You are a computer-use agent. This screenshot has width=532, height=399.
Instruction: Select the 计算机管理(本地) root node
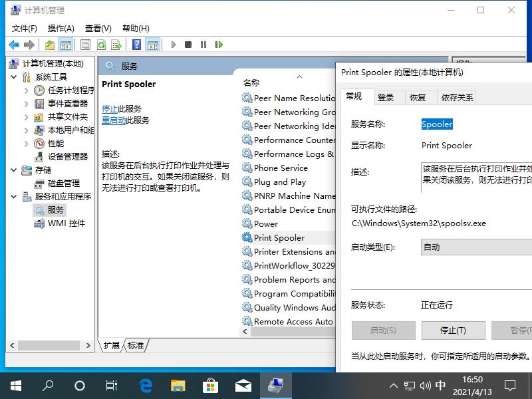tap(53, 63)
